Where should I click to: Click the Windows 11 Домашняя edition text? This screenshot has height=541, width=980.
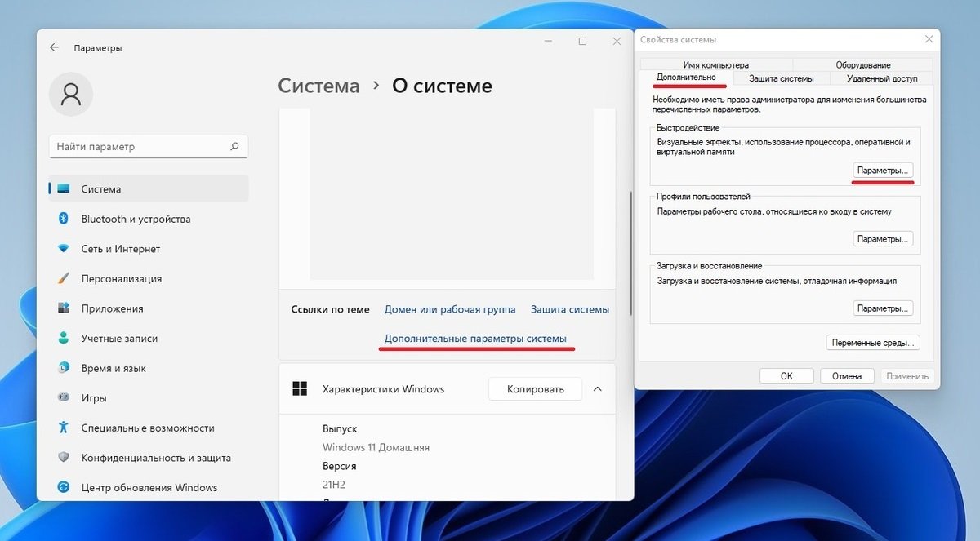click(376, 447)
